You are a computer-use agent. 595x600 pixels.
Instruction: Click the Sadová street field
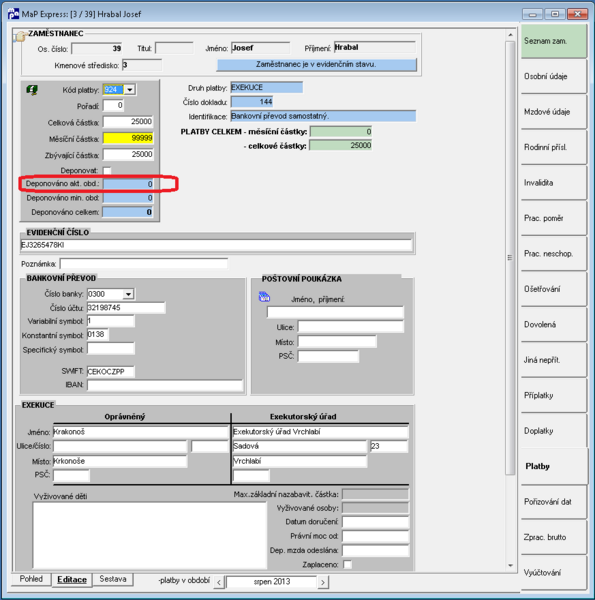300,446
